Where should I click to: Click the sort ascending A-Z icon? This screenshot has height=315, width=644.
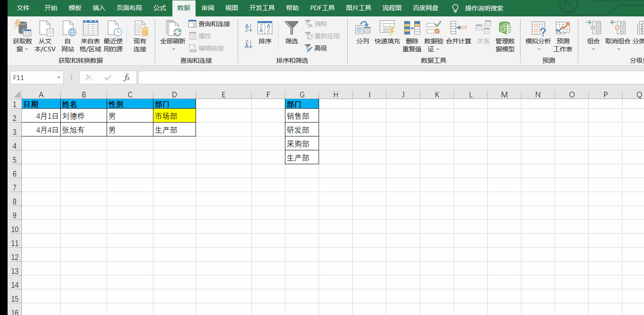click(x=249, y=28)
